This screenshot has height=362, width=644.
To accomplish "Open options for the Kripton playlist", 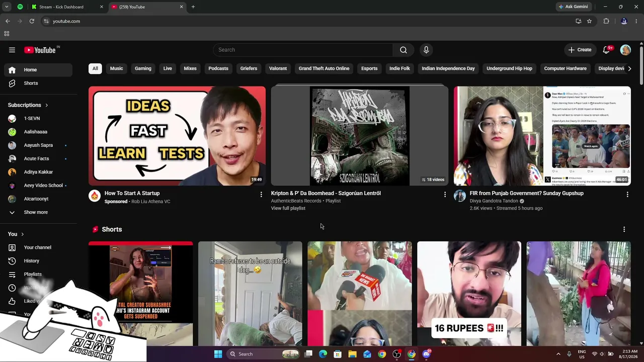I will pos(445,194).
